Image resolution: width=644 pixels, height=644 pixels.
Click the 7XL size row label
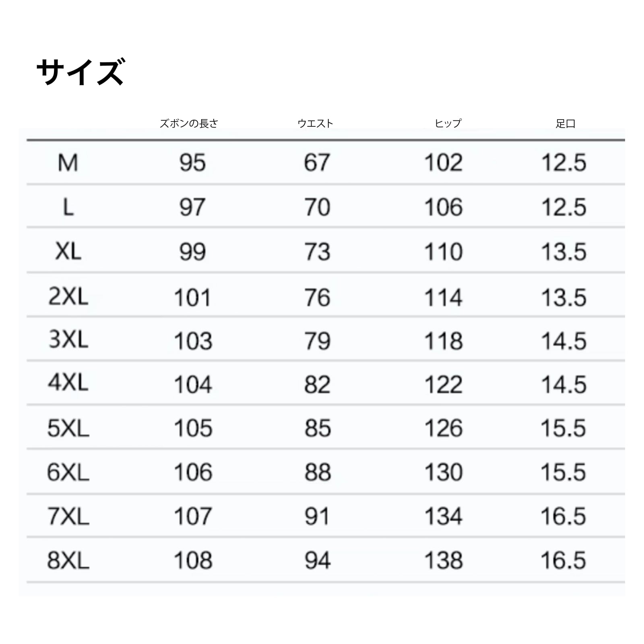click(x=68, y=516)
